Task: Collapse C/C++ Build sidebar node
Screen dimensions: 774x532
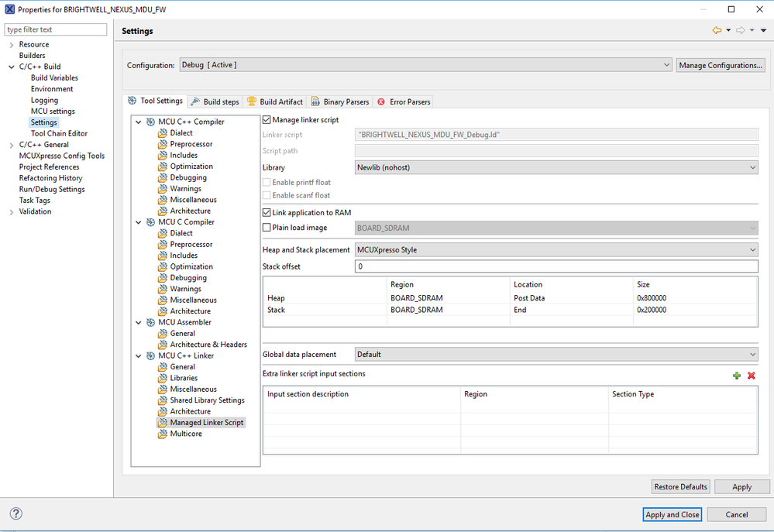Action: point(12,67)
